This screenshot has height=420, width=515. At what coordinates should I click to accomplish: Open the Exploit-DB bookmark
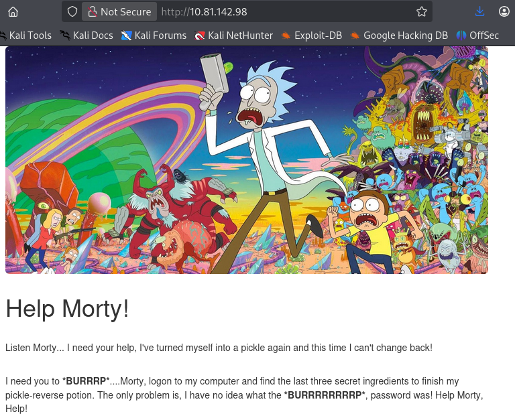[x=312, y=36]
